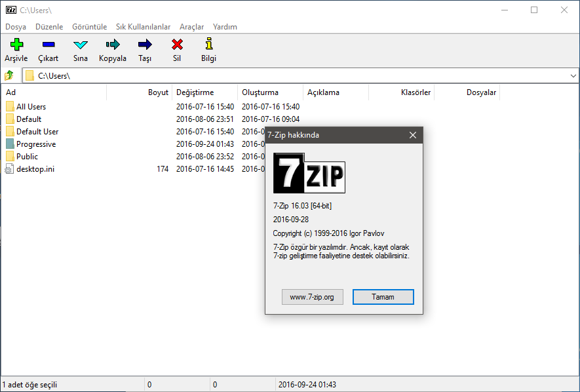
Task: Click the yellow Bilgi info icon
Action: point(209,44)
